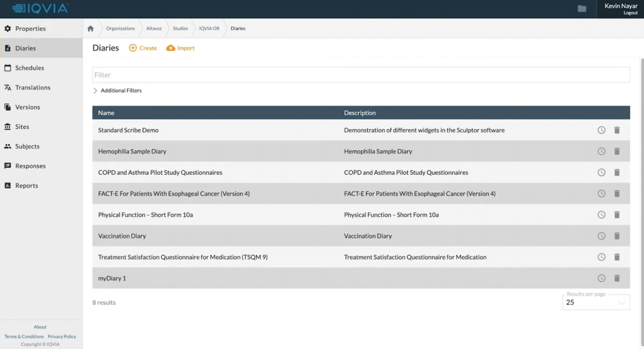644x349 pixels.
Task: Show history for Treatment Satisfaction Questionnaire row
Action: pos(601,257)
